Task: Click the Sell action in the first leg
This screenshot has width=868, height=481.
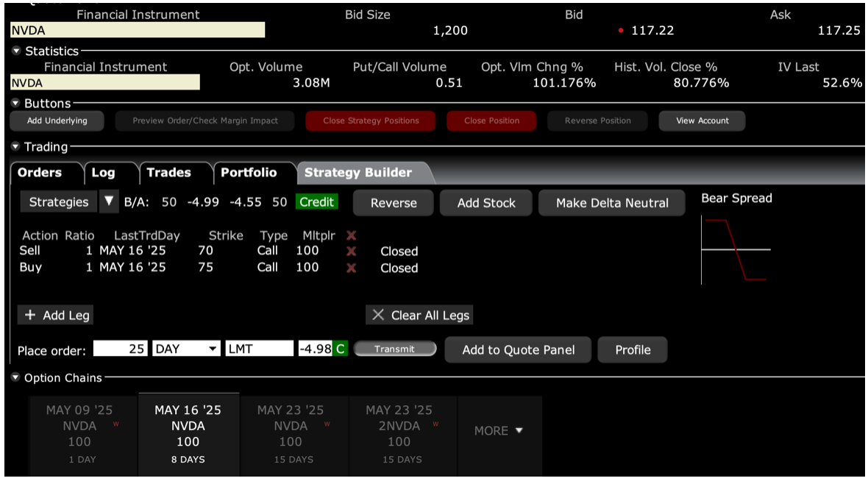Action: [x=30, y=251]
